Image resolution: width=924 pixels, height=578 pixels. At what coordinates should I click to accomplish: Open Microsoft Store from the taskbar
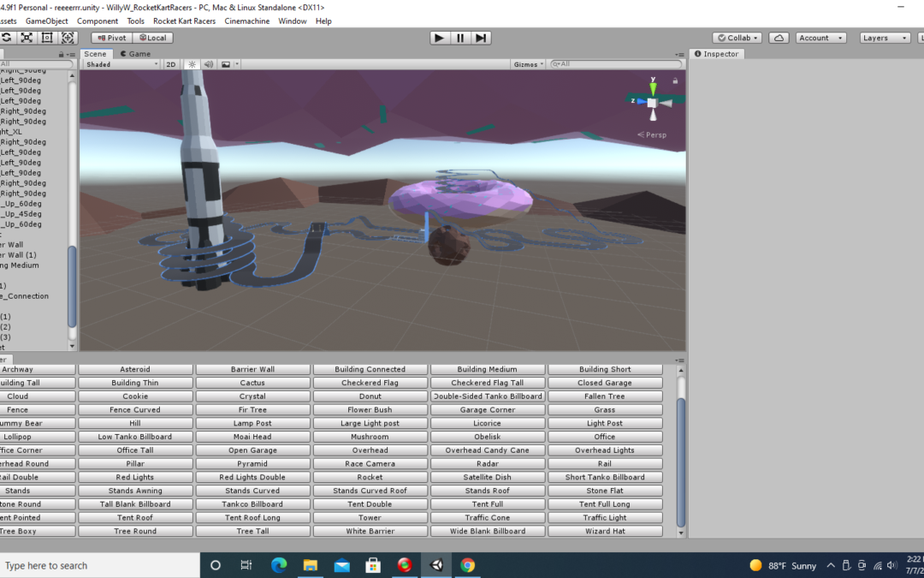coord(373,565)
